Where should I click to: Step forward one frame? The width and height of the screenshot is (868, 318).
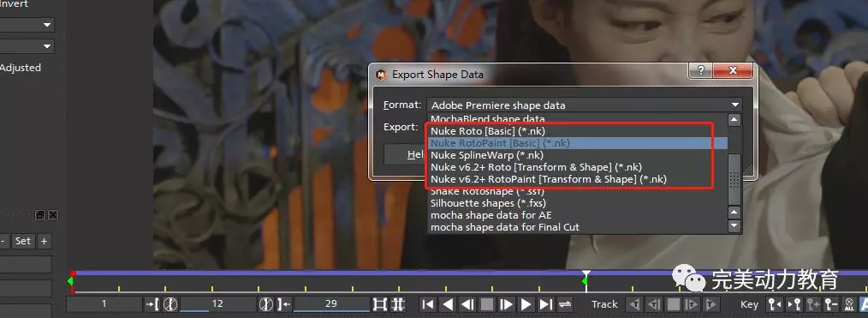click(507, 304)
